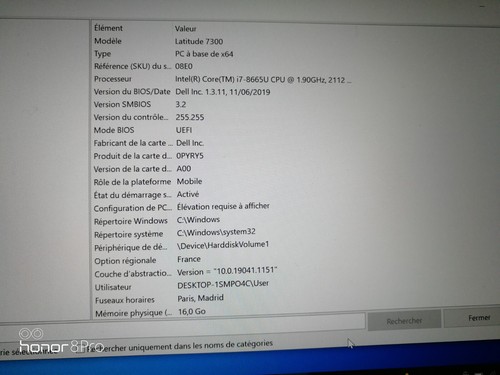
Task: Select the 'Rôle de la plateforme' label
Action: click(132, 182)
